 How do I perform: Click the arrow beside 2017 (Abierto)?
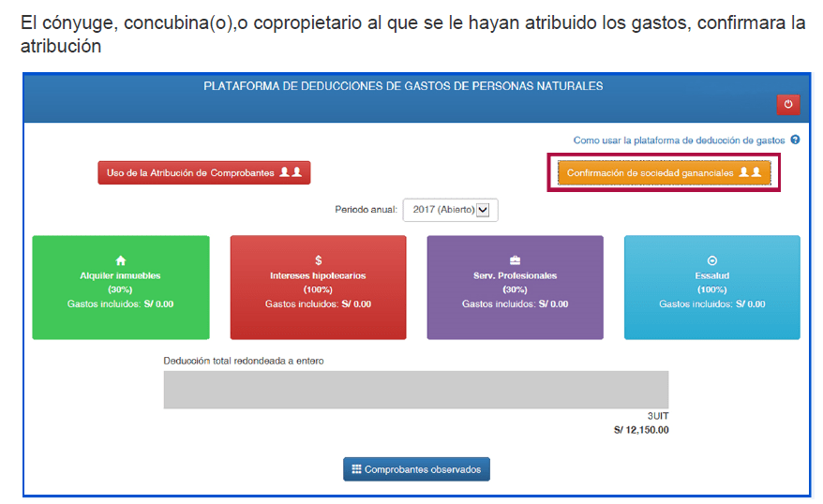pos(484,210)
